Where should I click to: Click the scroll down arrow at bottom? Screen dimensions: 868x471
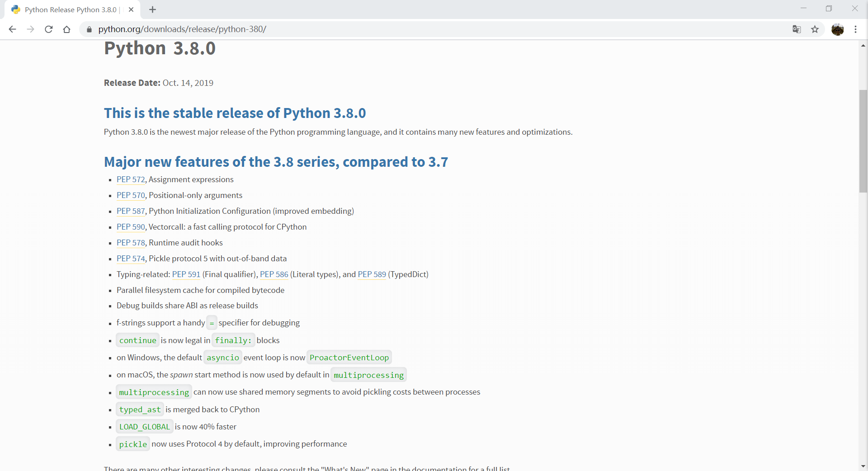(x=863, y=466)
